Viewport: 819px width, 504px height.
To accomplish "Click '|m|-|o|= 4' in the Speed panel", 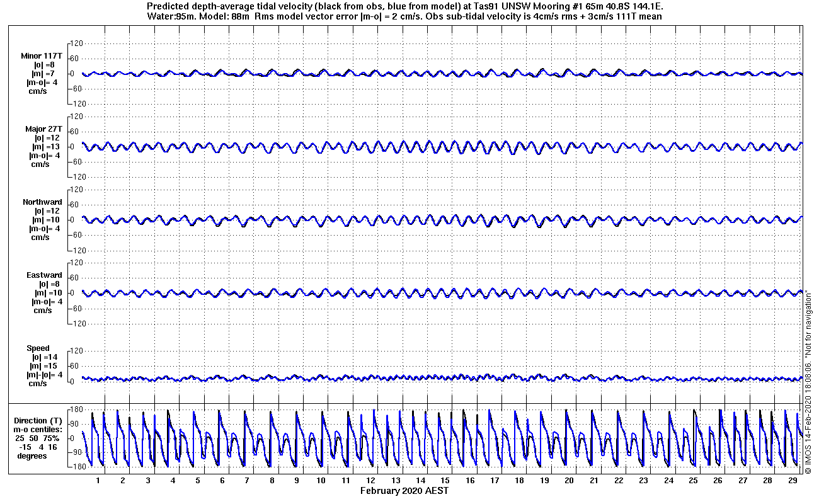I will click(44, 375).
